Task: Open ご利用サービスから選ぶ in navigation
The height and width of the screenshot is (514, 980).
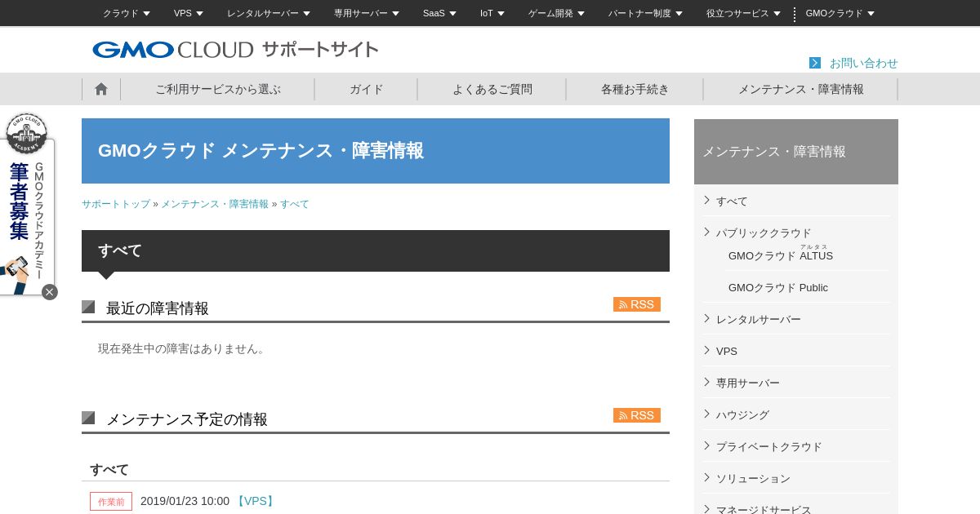Action: click(x=218, y=89)
